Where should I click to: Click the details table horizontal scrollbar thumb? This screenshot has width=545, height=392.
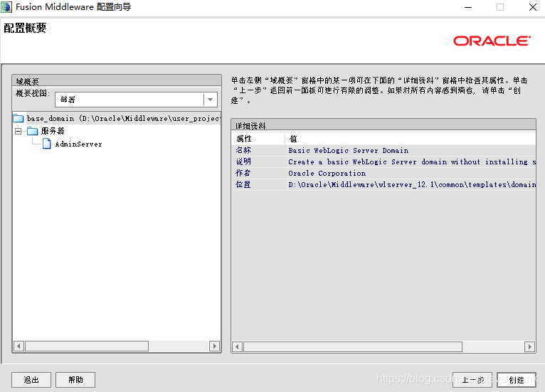coord(353,346)
